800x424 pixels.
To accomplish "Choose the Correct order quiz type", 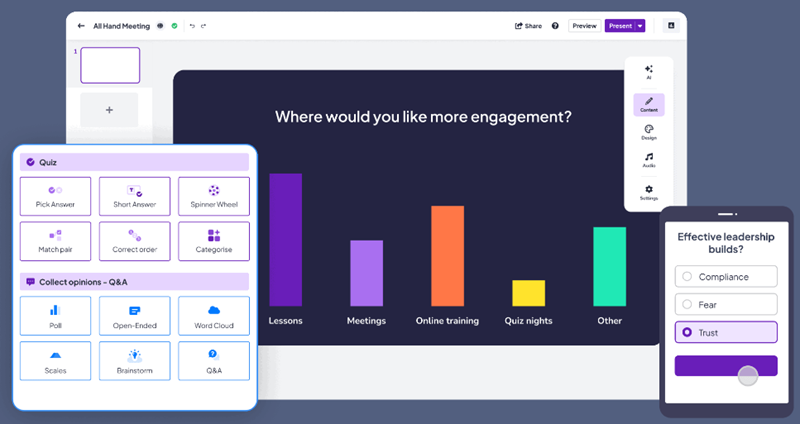I will [x=135, y=241].
